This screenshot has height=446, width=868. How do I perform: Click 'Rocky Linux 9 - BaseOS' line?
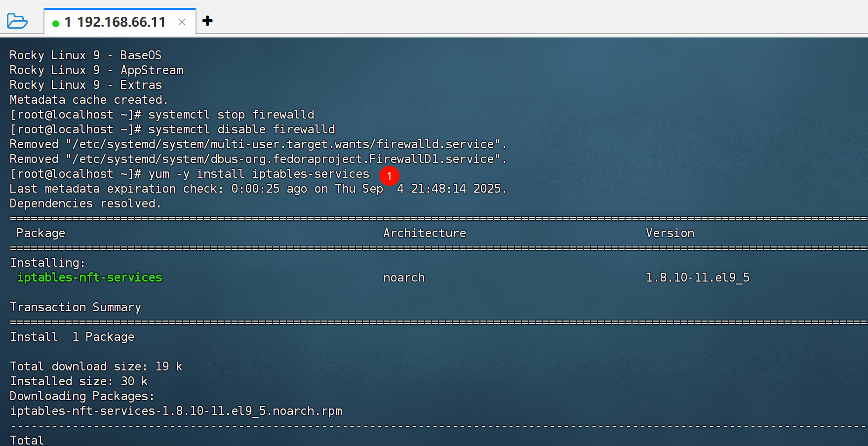[x=85, y=55]
